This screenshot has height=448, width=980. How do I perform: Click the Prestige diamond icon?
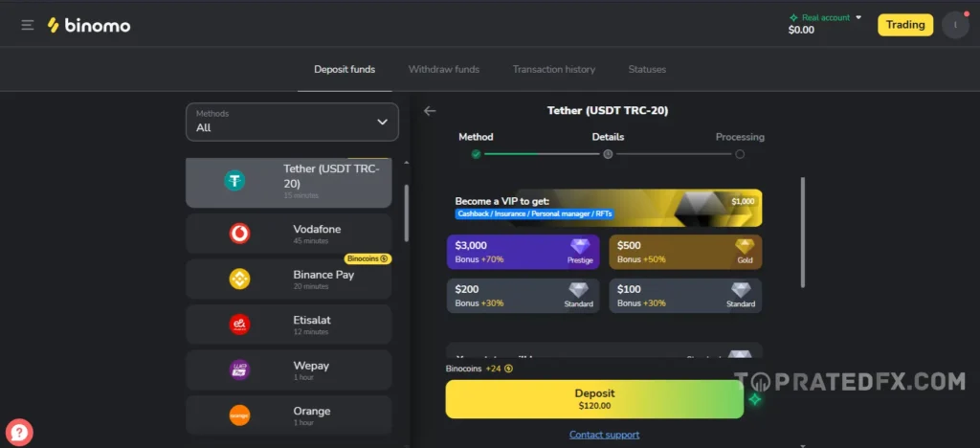[580, 246]
